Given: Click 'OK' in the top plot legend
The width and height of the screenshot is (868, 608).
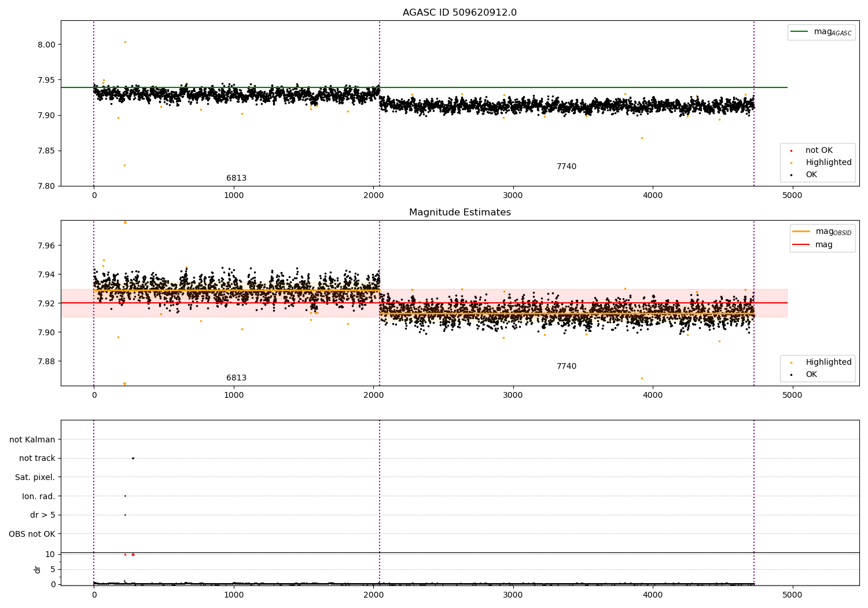Looking at the screenshot, I should 811,175.
